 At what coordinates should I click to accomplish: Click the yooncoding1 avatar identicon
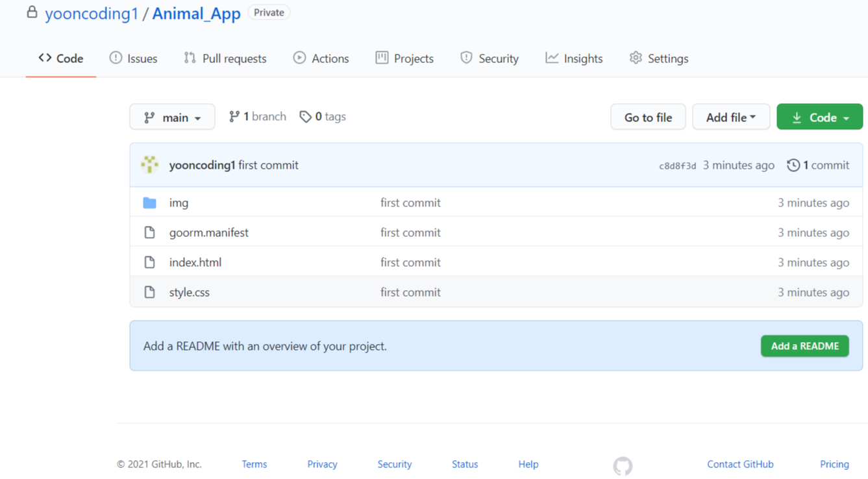[x=150, y=165]
